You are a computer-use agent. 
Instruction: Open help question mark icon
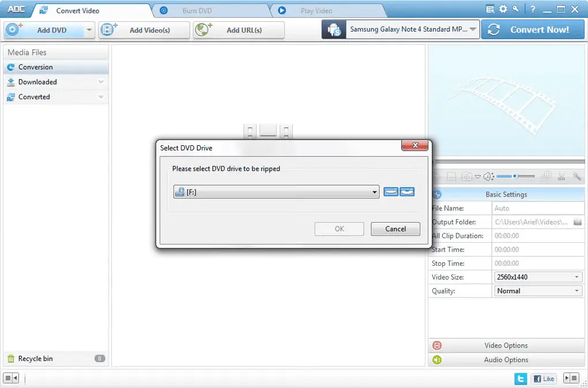tap(533, 9)
